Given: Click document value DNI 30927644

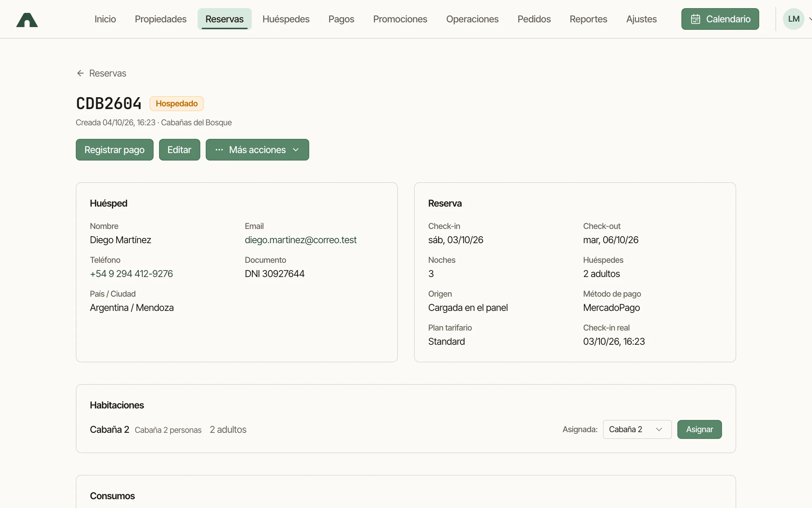Looking at the screenshot, I should 274,274.
